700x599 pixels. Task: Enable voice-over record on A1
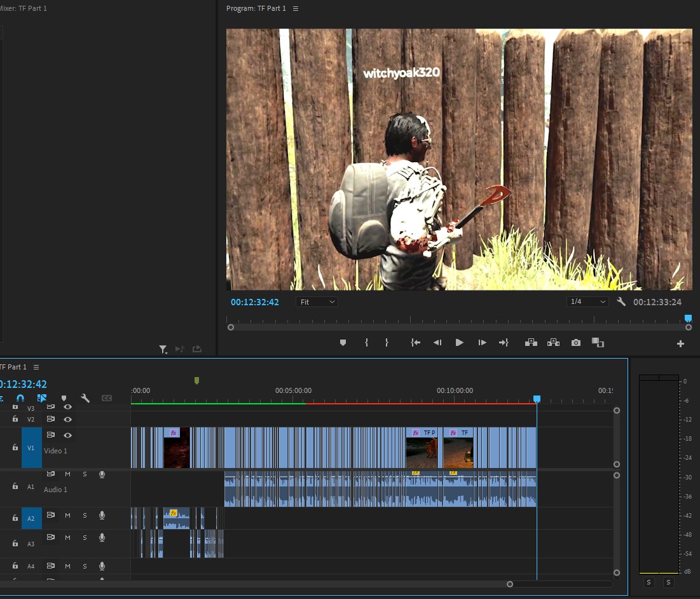(102, 474)
